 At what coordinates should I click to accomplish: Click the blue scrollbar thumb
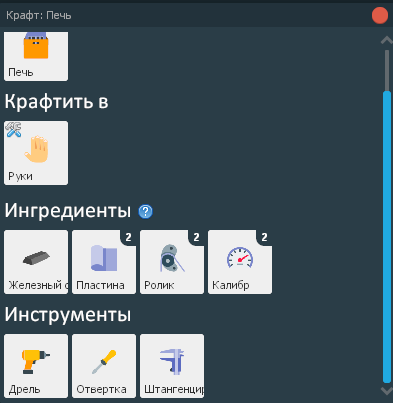click(x=387, y=237)
